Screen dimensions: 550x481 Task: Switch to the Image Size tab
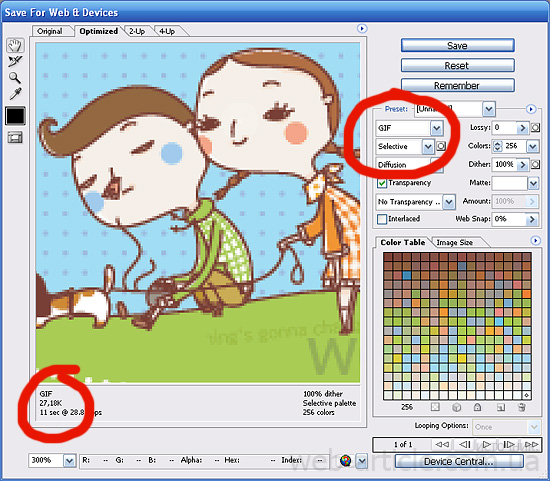(x=455, y=242)
